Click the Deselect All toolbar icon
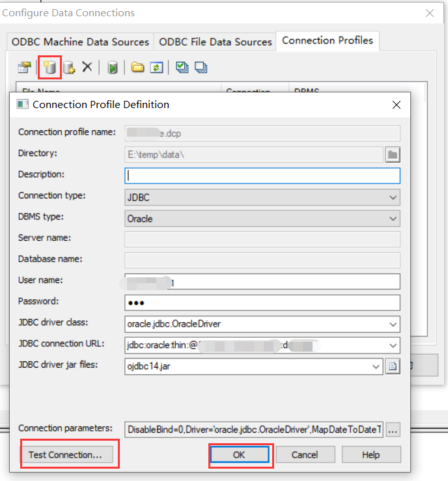The height and width of the screenshot is (481, 448). tap(201, 67)
